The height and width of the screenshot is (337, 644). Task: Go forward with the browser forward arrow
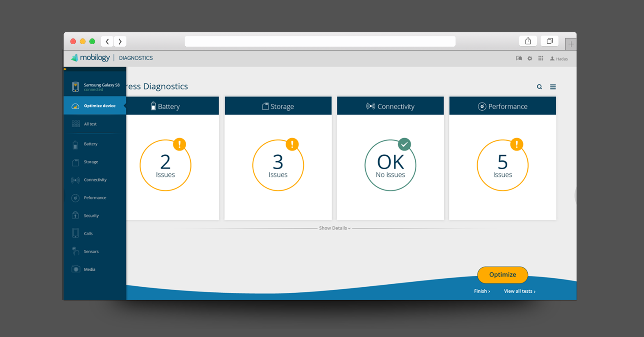120,41
